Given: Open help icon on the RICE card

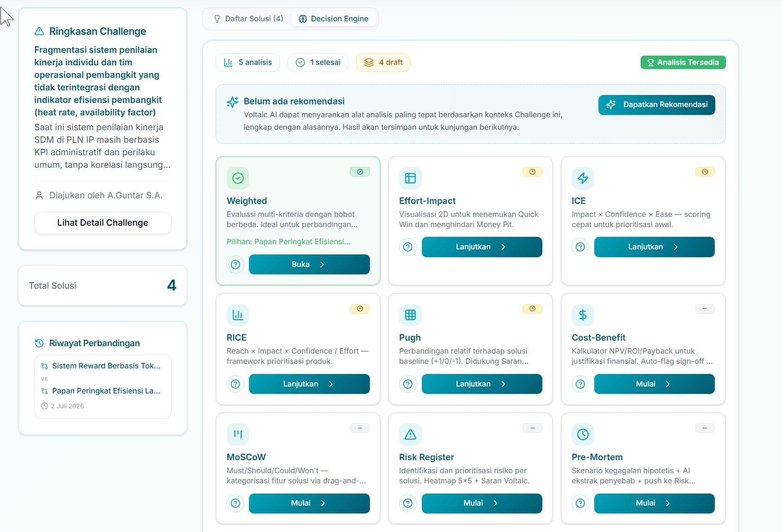Looking at the screenshot, I should [x=235, y=384].
